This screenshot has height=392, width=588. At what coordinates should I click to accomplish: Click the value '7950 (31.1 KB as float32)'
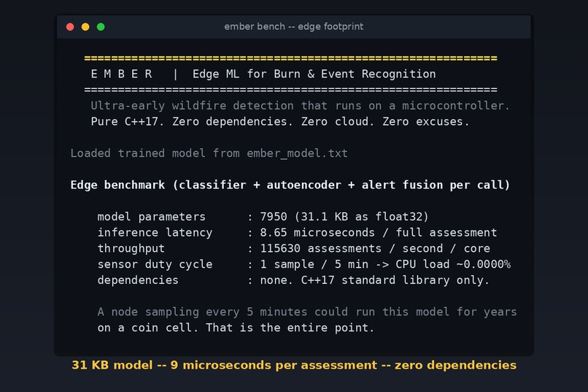pos(344,217)
